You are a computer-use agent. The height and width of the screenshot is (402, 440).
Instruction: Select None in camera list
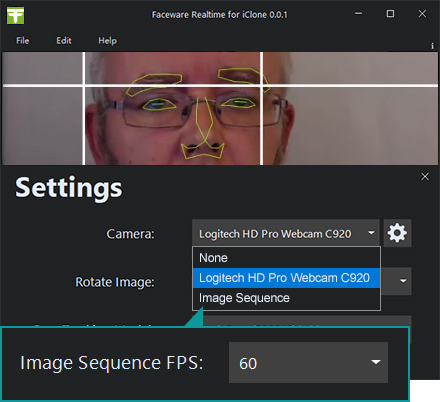tap(286, 258)
